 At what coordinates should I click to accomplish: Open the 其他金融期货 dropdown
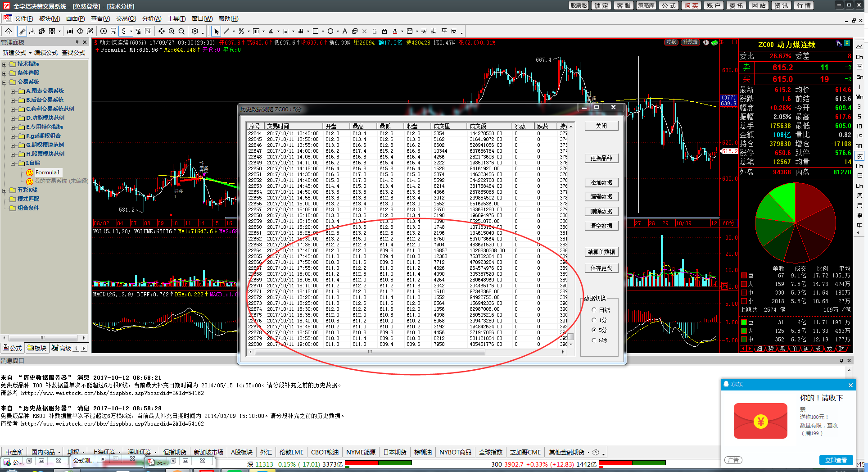588,452
